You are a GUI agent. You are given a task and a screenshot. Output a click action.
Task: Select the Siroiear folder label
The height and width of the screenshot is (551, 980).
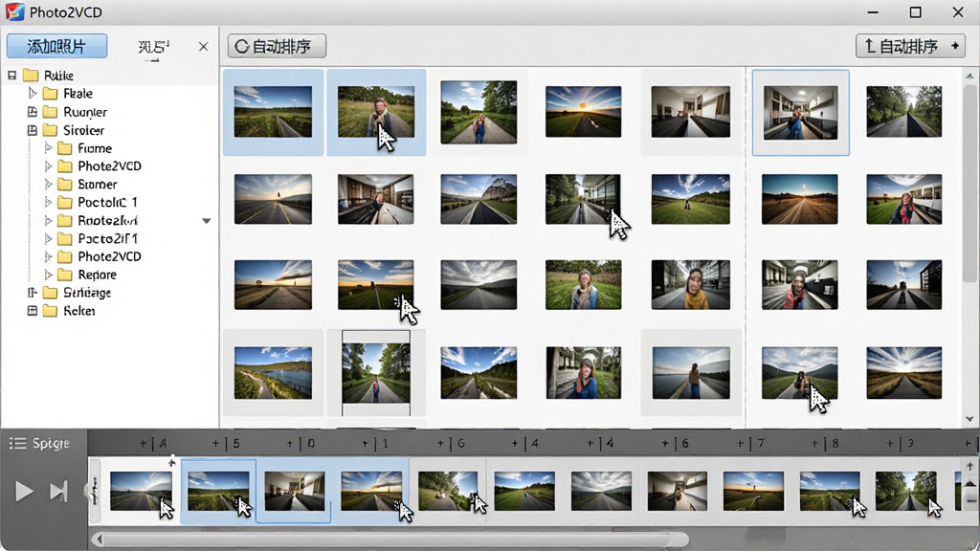point(84,130)
